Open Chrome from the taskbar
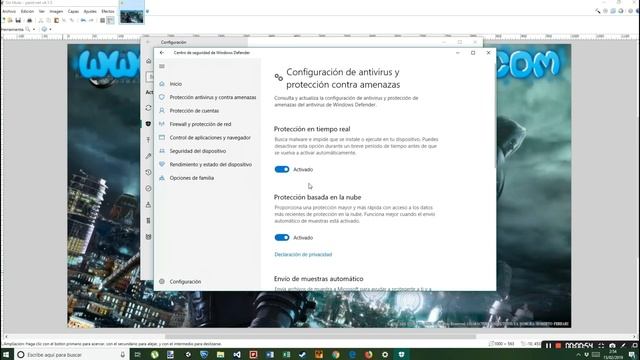Screen dimensions: 640x360 click(x=336, y=355)
